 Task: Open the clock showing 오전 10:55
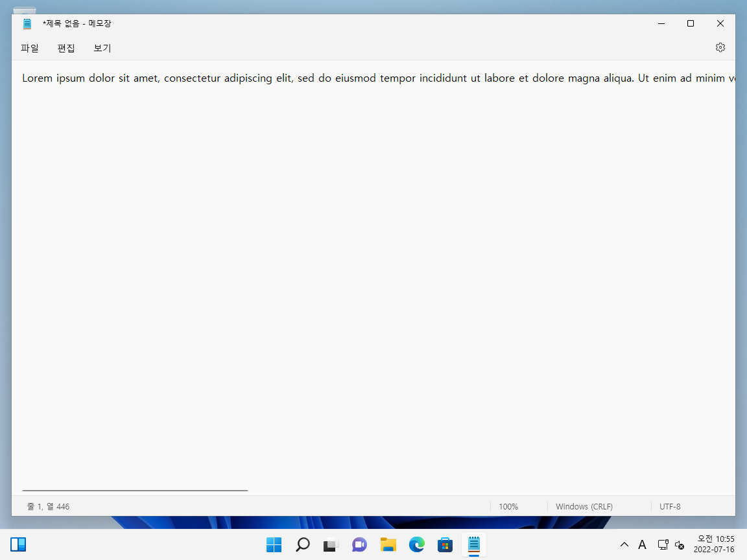point(714,544)
